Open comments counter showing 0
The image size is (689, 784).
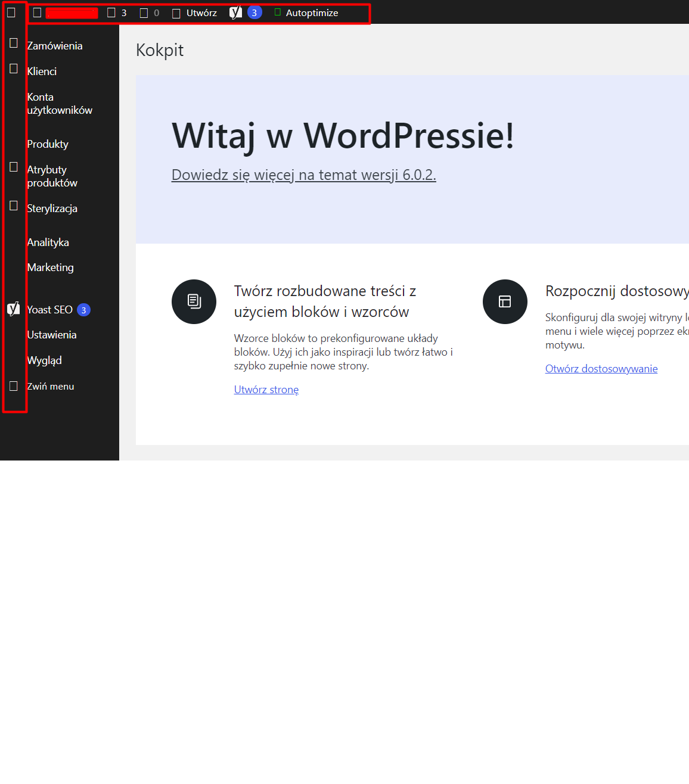tap(150, 13)
